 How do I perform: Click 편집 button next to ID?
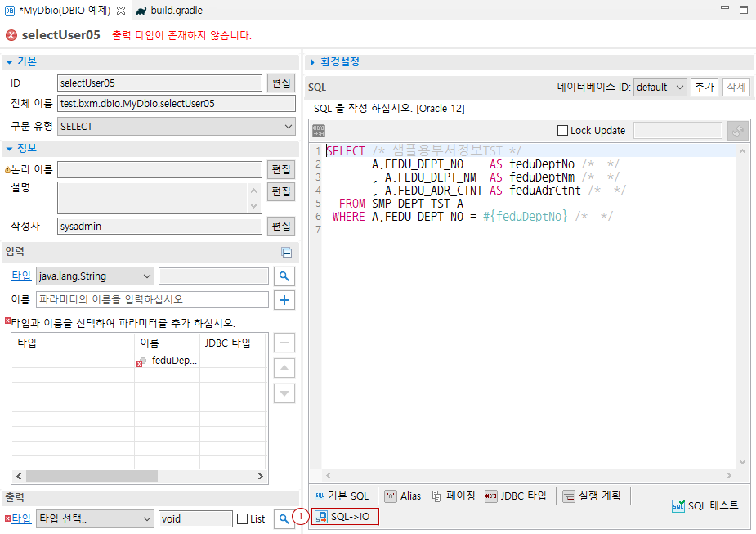281,83
